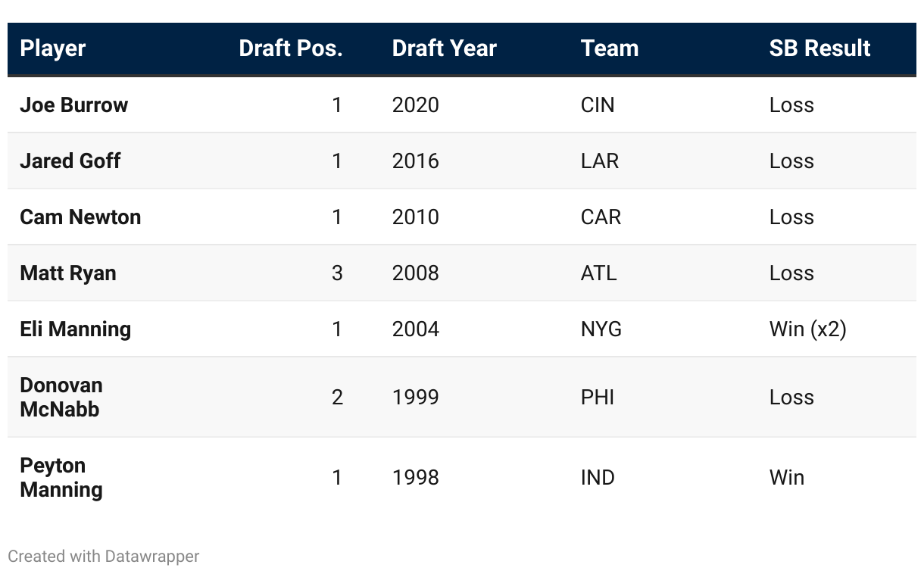The width and height of the screenshot is (924, 574).
Task: Select the Joe Burrow player name
Action: pos(74,105)
